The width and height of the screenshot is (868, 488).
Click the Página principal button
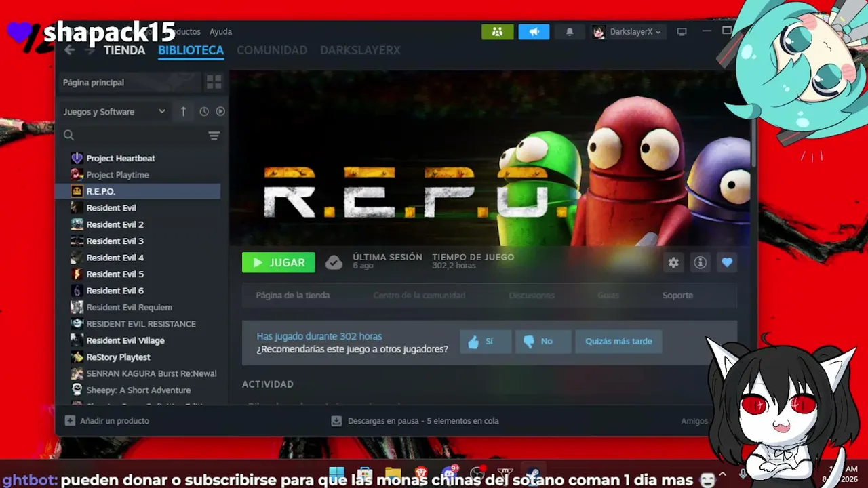click(x=130, y=82)
